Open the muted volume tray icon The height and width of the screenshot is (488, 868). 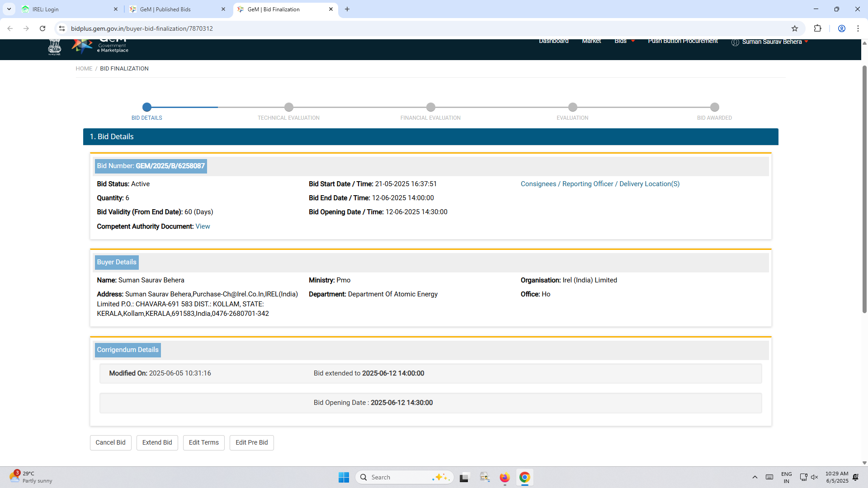[x=815, y=477]
